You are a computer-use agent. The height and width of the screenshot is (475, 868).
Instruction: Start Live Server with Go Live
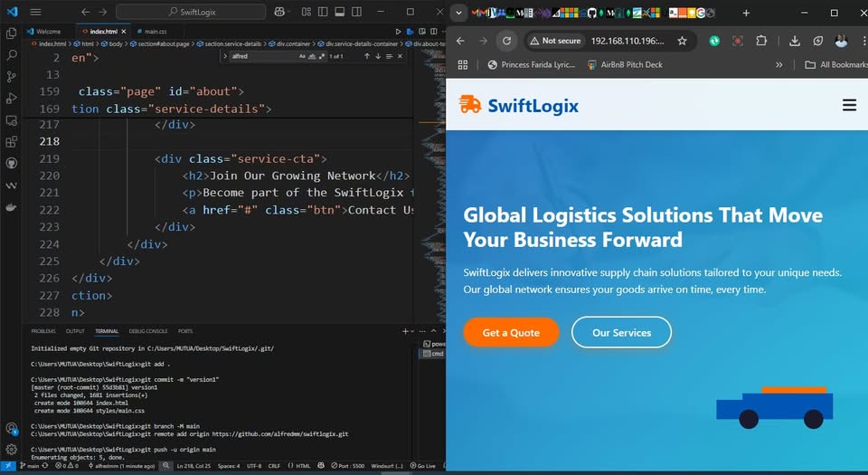(x=423, y=466)
